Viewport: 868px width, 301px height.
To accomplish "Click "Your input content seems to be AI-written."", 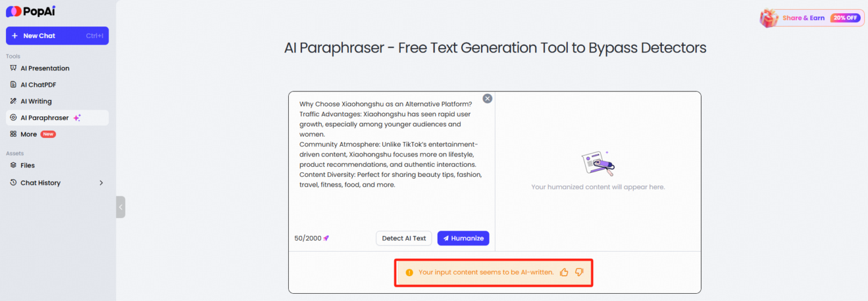I will pyautogui.click(x=486, y=272).
